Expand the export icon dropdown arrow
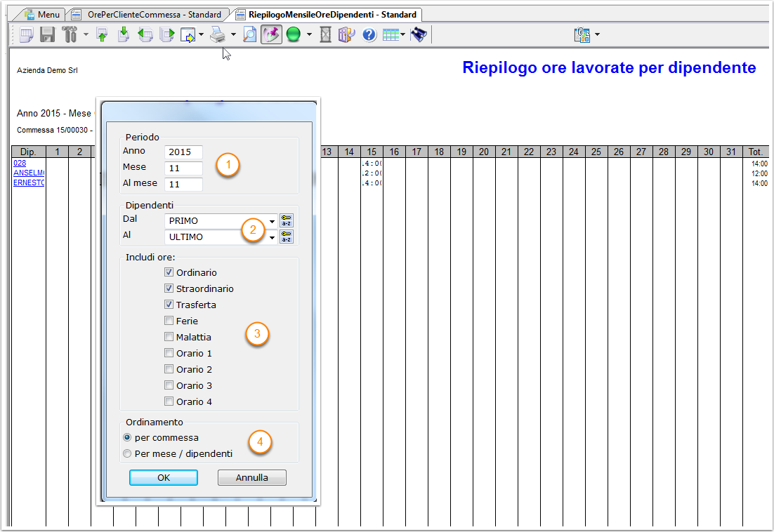Screen dimensions: 774x532 pos(202,34)
